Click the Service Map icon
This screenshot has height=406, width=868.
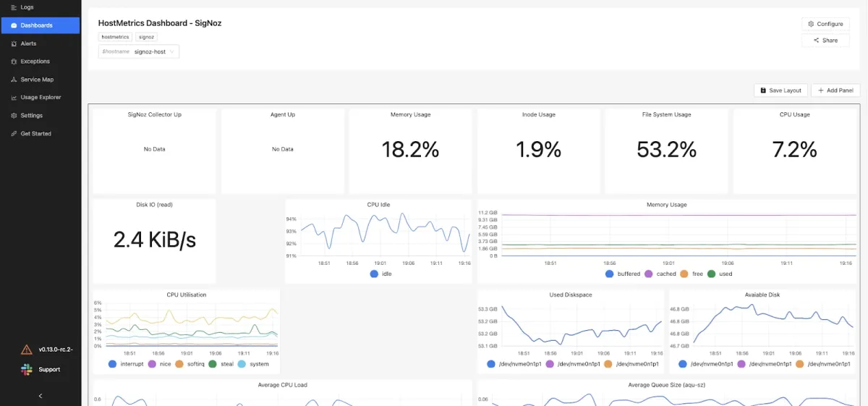(x=14, y=80)
